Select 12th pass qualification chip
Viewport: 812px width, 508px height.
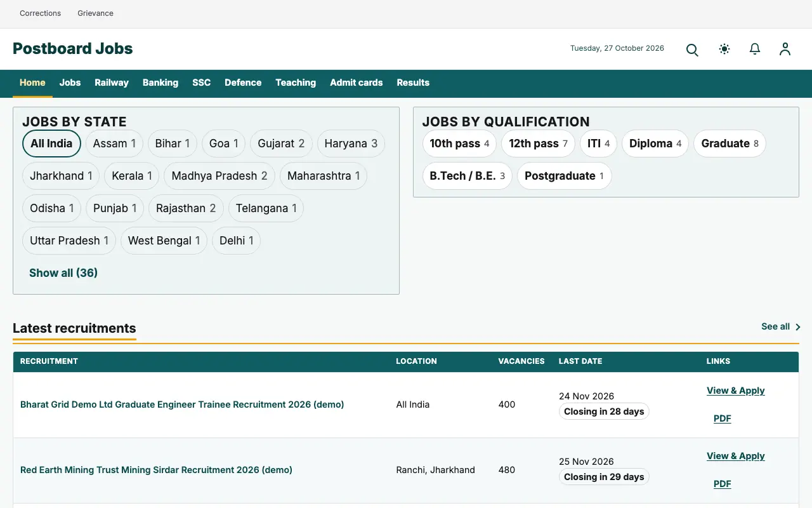(x=538, y=144)
